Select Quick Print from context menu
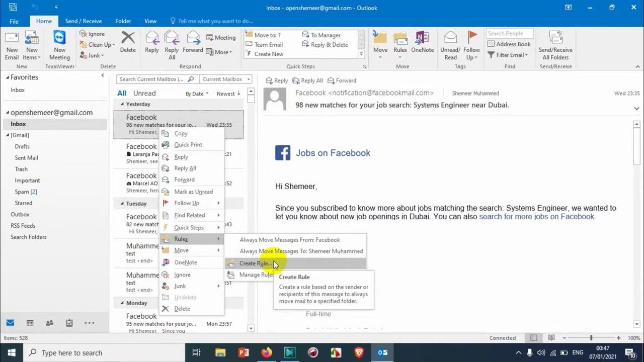644x362 pixels. pos(192,145)
